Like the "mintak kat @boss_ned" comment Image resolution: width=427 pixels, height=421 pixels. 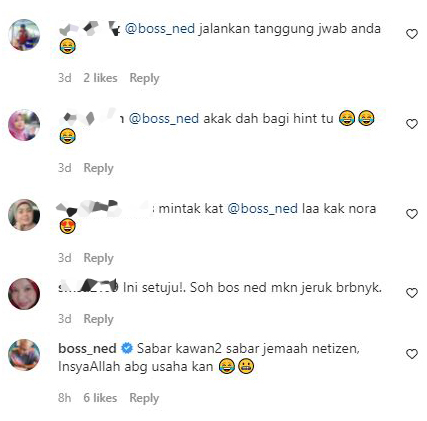[412, 214]
